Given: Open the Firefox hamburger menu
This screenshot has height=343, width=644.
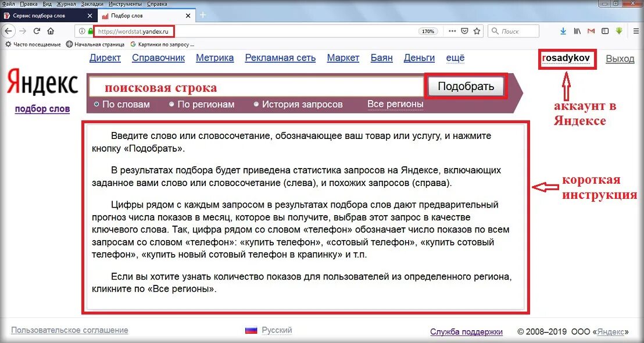Looking at the screenshot, I should click(x=636, y=31).
